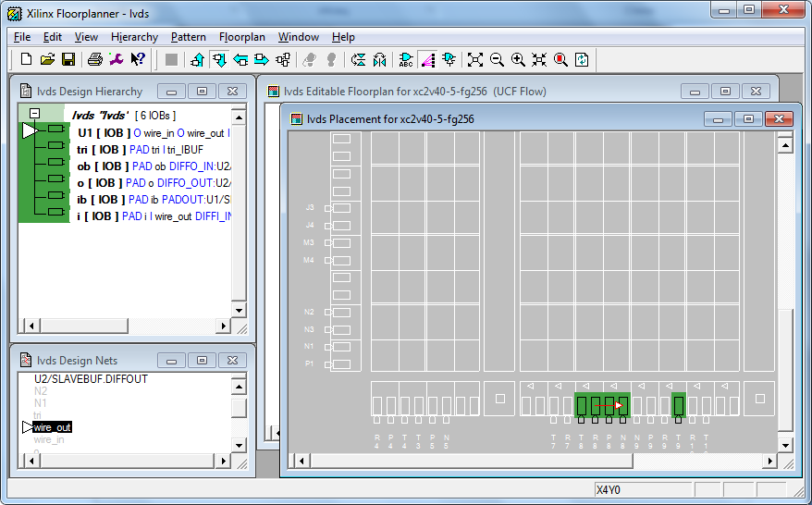The width and height of the screenshot is (812, 505).
Task: Open the View menu
Action: pos(86,37)
